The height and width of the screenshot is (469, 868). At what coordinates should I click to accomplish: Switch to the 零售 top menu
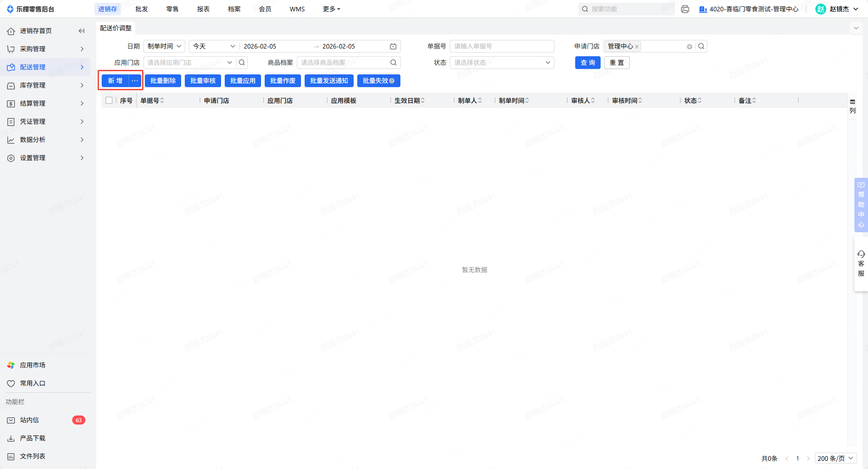(x=173, y=9)
